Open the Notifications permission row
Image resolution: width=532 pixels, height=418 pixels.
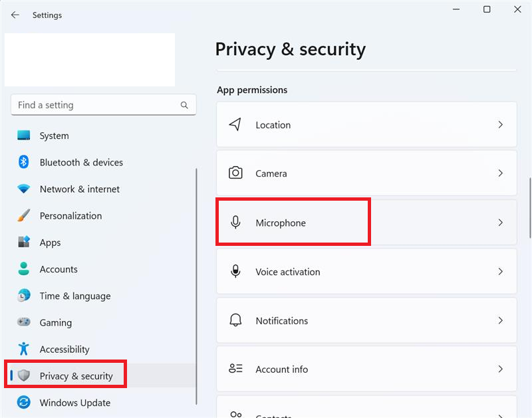366,320
